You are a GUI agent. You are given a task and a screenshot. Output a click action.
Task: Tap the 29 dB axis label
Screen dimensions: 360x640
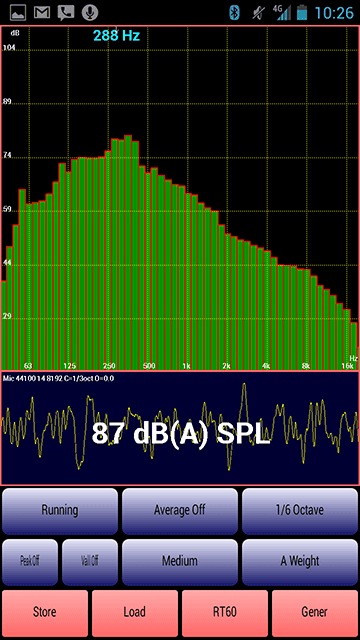(7, 317)
